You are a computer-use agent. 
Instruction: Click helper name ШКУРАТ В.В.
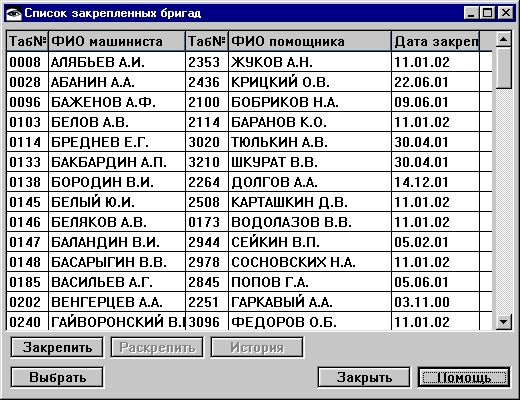(274, 162)
